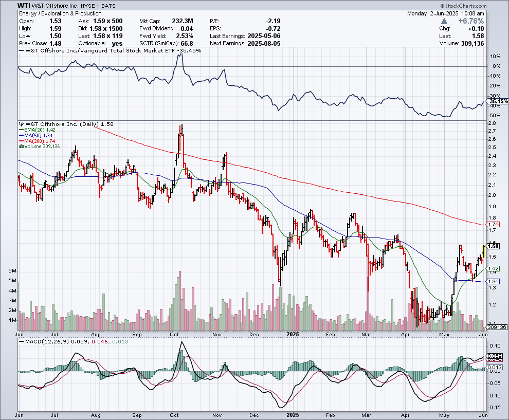Click the Fwd Dividend value 0.04
Image resolution: width=509 pixels, height=420 pixels.
point(187,29)
